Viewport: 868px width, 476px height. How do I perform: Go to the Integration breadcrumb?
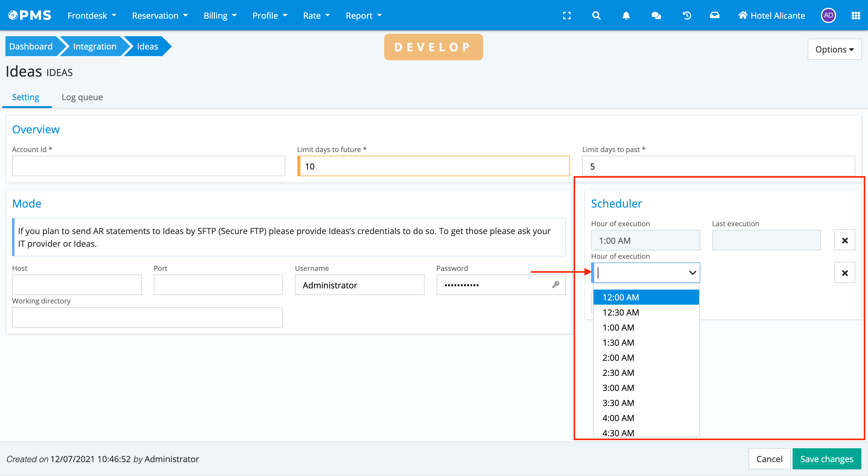[94, 46]
